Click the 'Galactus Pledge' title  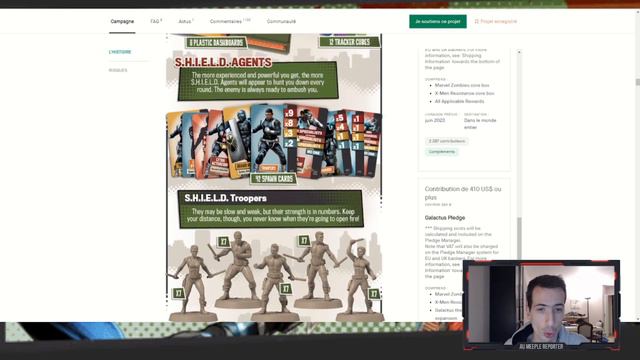[445, 218]
